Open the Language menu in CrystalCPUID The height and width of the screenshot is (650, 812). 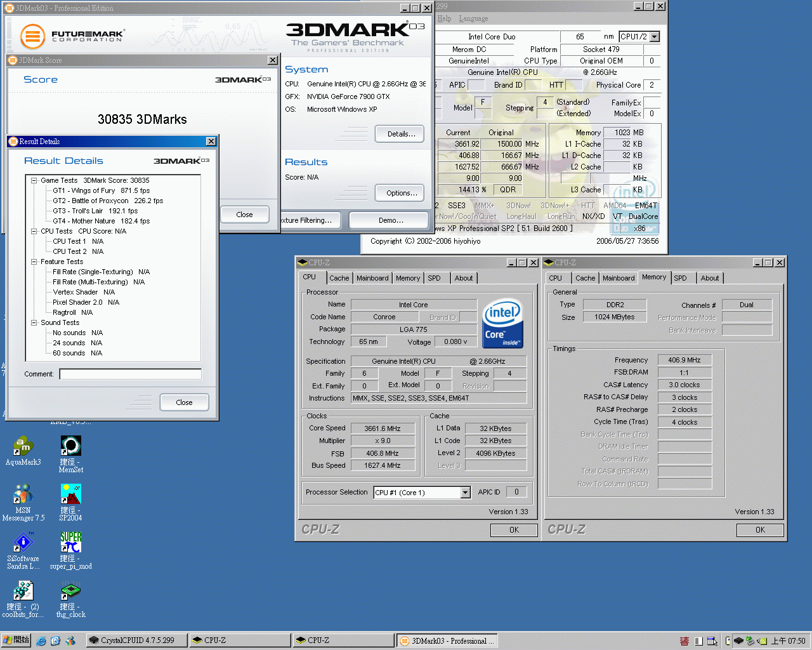point(473,18)
